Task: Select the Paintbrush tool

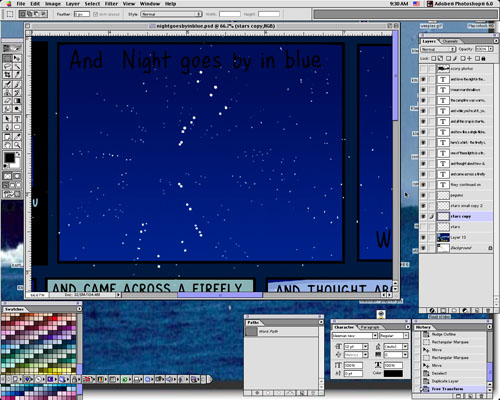Action: [x=17, y=84]
